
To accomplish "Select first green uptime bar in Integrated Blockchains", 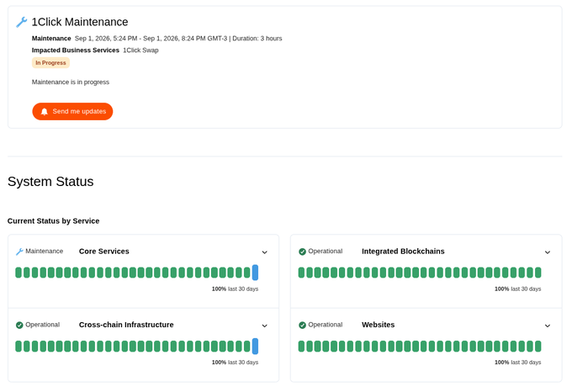I will 301,273.
